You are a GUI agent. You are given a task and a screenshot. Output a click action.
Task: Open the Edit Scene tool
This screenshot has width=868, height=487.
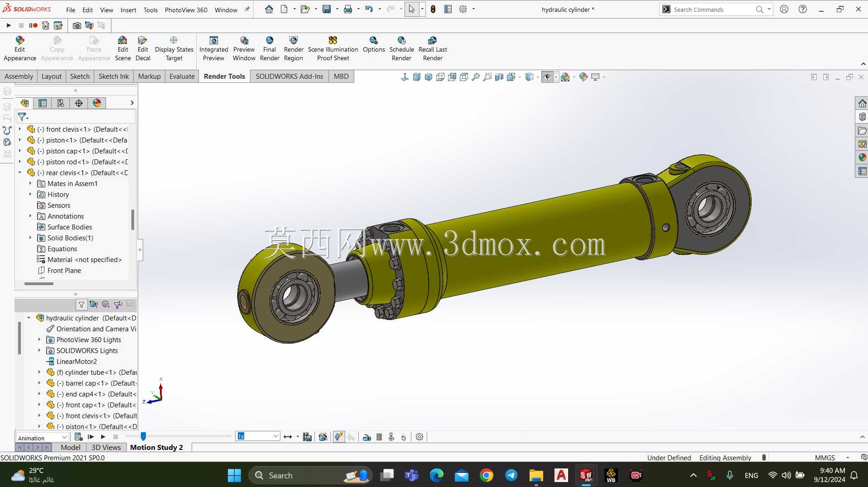(x=123, y=48)
